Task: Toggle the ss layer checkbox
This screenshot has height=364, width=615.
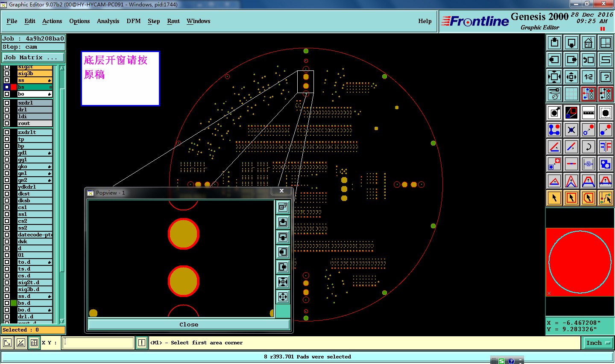Action: tap(7, 80)
